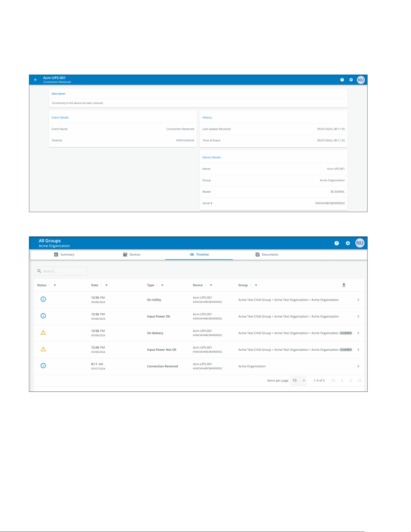
Task: Click Devices tab icon
Action: click(x=125, y=254)
